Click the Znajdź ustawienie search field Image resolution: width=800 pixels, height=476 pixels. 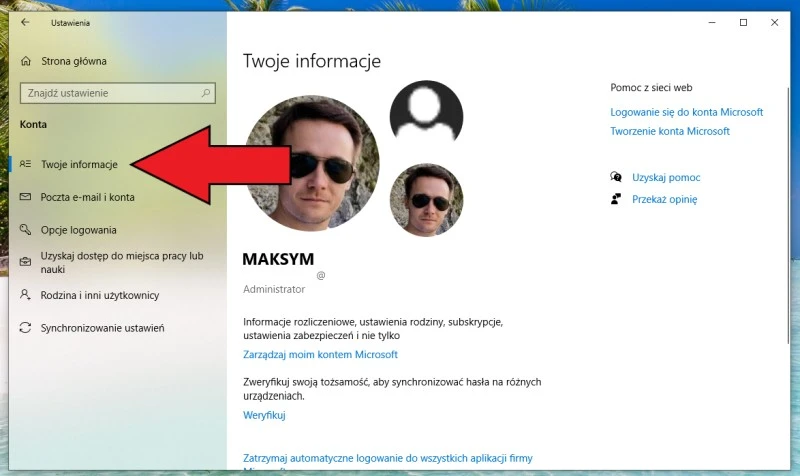click(110, 93)
